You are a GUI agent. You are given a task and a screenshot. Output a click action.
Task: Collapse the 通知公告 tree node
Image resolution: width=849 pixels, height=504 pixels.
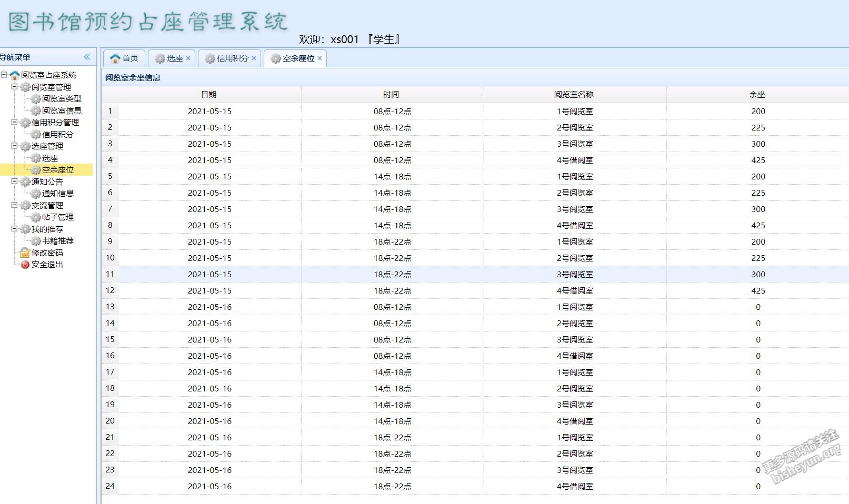pyautogui.click(x=15, y=181)
